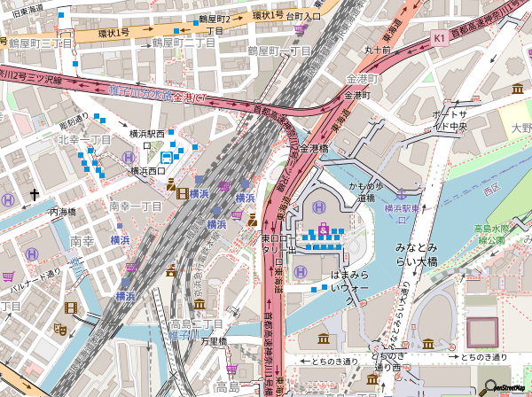
Task: Click the 南幸一丁目 district label
Action: coord(136,206)
